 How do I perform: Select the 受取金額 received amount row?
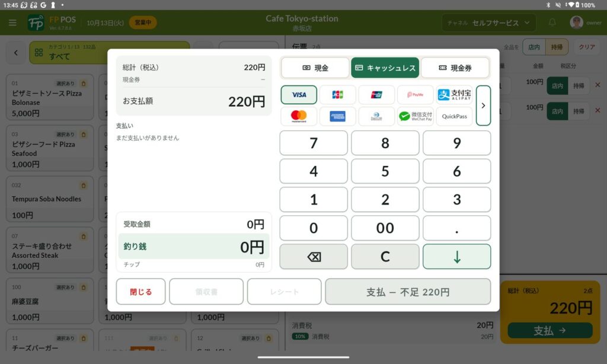tap(194, 224)
